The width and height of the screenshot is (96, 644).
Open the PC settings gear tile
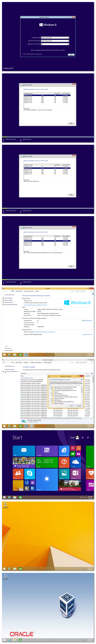pyautogui.click(x=32, y=483)
